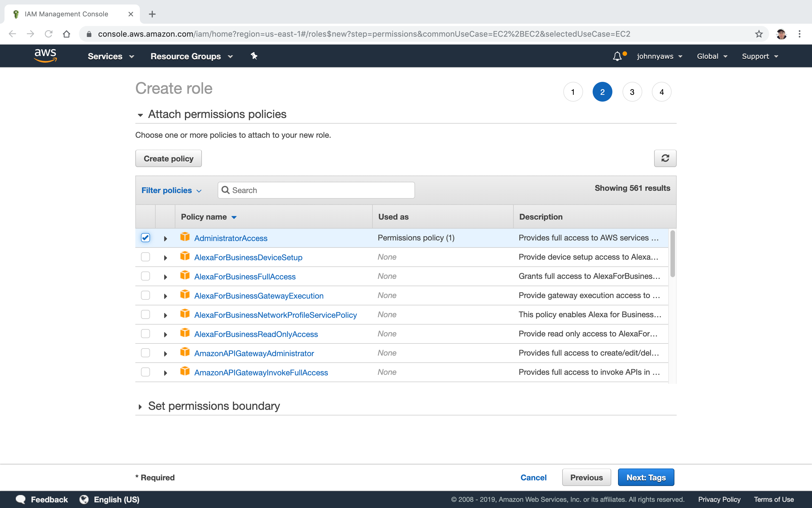Click Previous button

[586, 477]
